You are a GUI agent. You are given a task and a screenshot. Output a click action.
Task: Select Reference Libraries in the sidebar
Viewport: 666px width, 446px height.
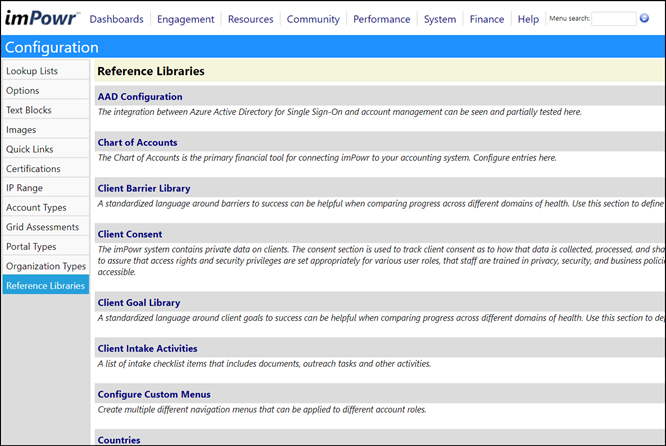(x=45, y=285)
